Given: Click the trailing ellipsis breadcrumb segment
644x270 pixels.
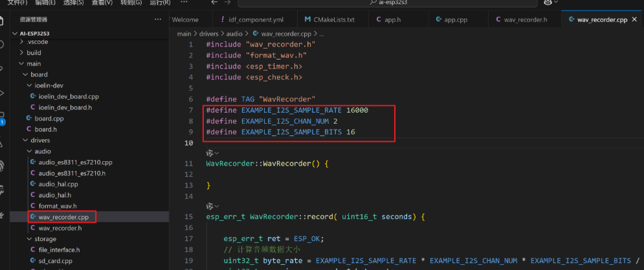Looking at the screenshot, I should [x=322, y=34].
